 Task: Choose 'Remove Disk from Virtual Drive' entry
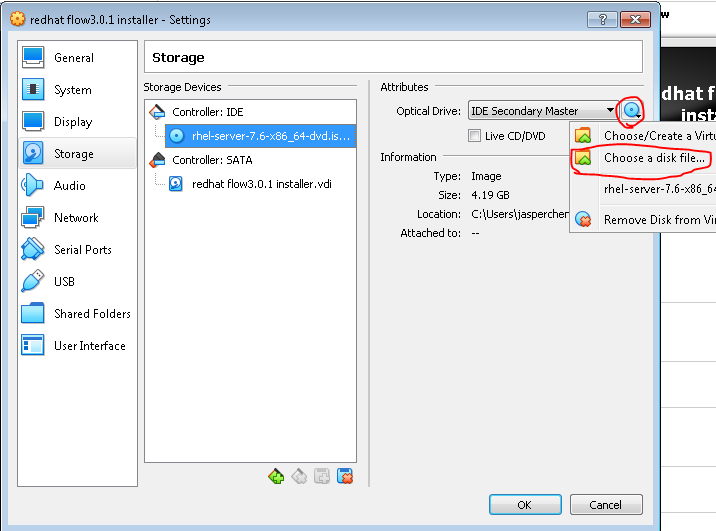[x=643, y=220]
